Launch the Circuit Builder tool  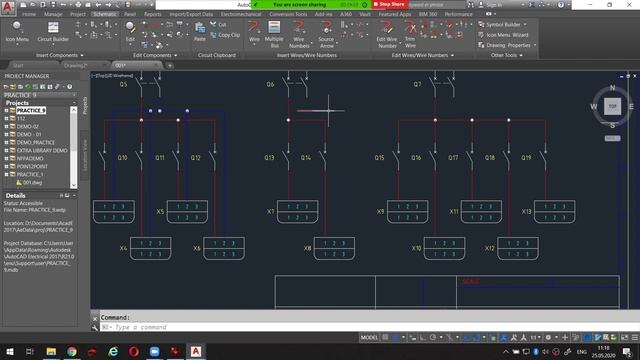pos(53,32)
